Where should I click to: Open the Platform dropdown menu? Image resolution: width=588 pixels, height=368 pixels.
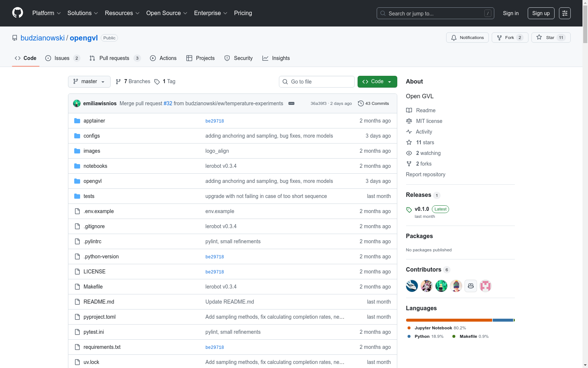click(x=46, y=13)
